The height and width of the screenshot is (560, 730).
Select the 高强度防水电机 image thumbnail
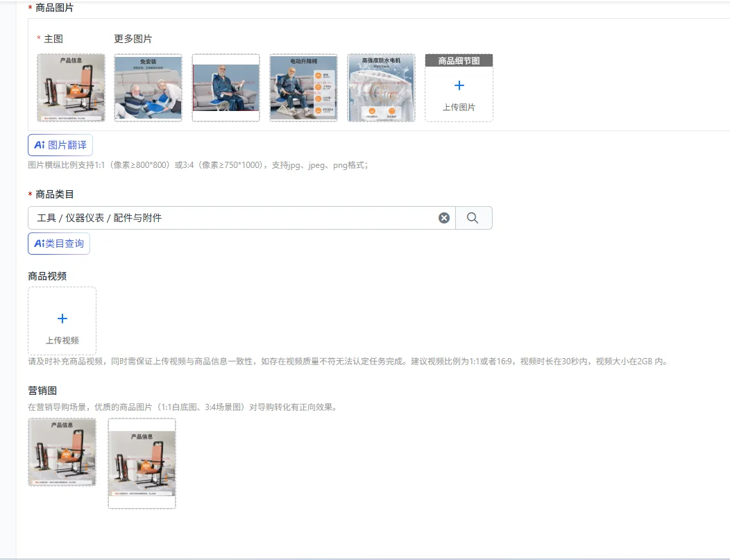[381, 87]
